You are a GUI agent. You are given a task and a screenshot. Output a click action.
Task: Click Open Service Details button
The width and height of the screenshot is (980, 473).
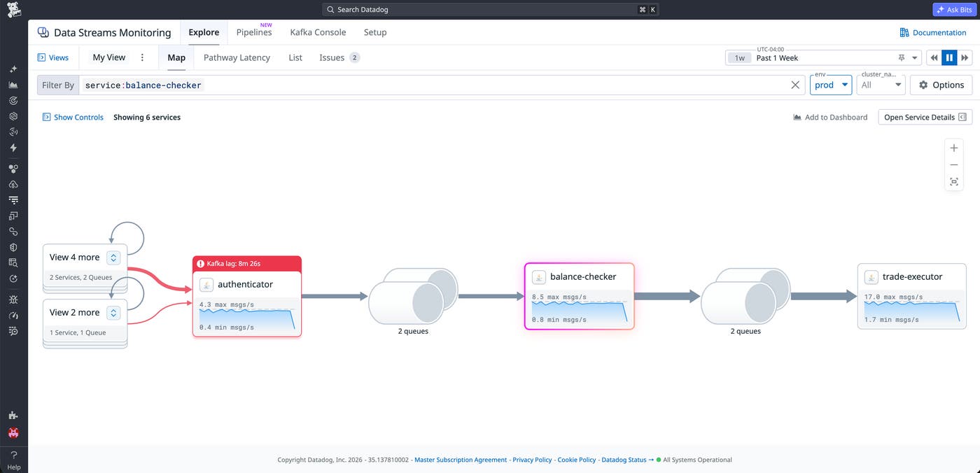click(x=925, y=118)
